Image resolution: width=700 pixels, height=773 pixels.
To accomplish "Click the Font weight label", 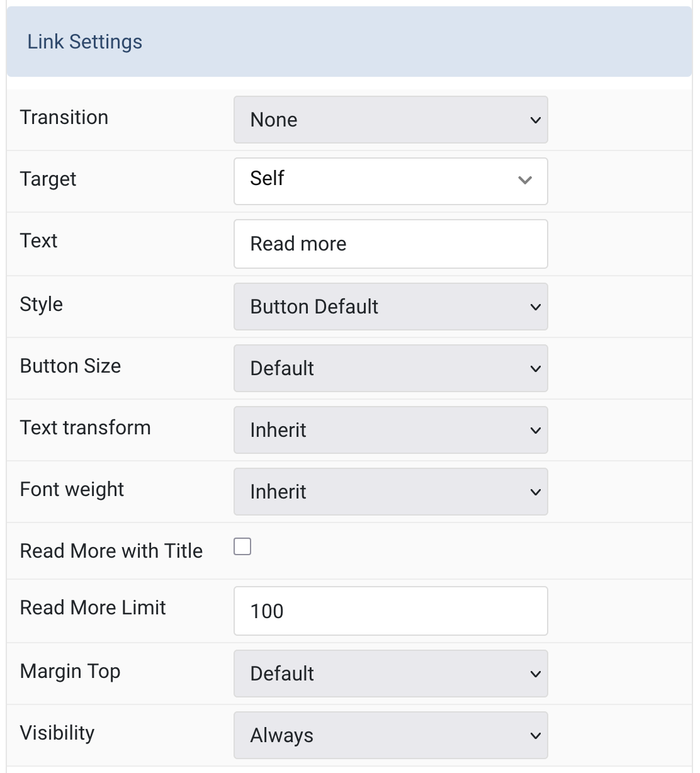I will pos(72,490).
